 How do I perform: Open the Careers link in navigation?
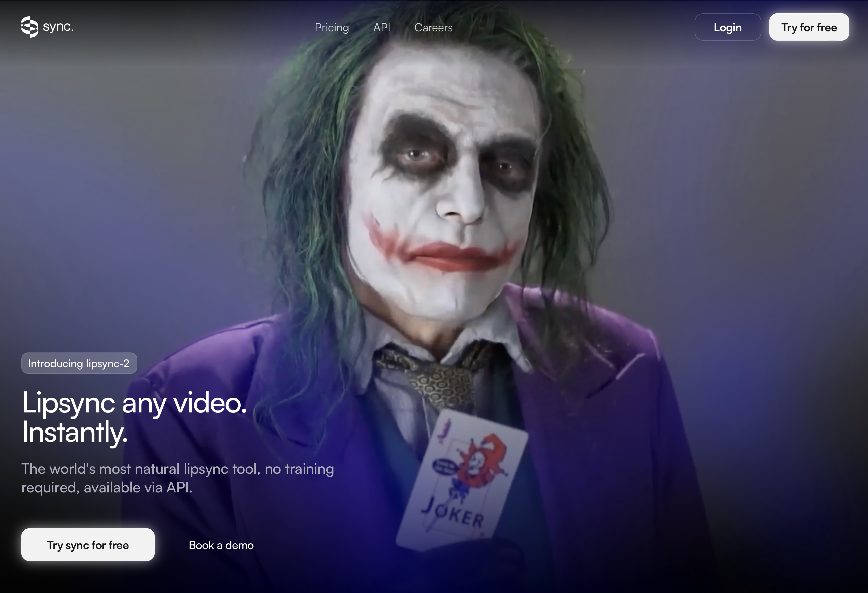pos(433,28)
